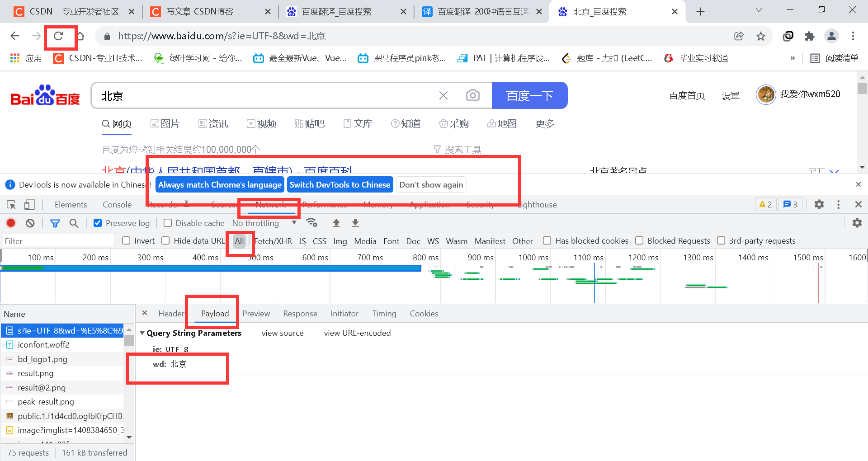Click the view URL-encoded link
Image resolution: width=868 pixels, height=461 pixels.
point(357,333)
